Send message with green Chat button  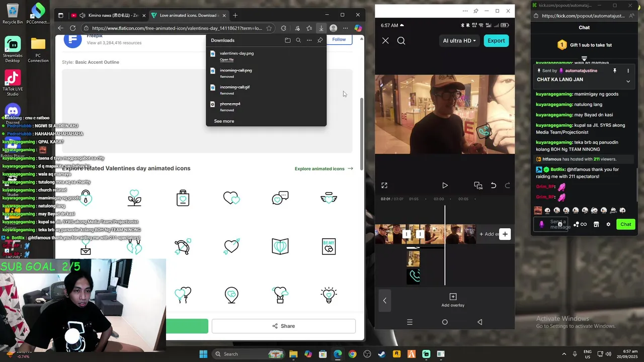coord(625,224)
